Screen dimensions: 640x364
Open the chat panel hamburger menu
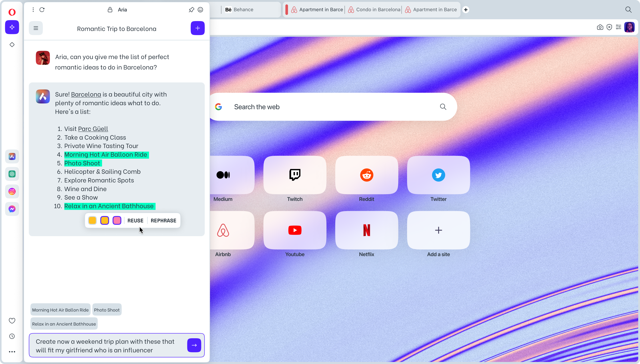click(36, 28)
